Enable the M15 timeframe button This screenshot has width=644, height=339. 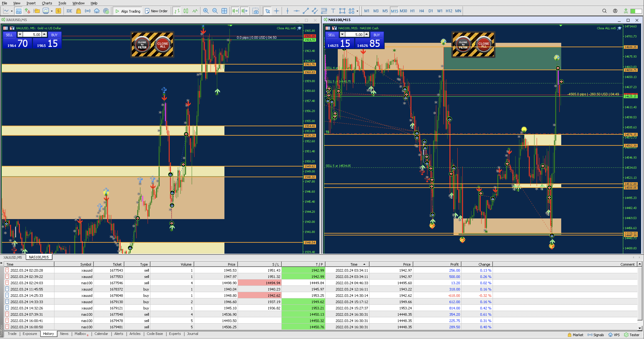tap(394, 11)
